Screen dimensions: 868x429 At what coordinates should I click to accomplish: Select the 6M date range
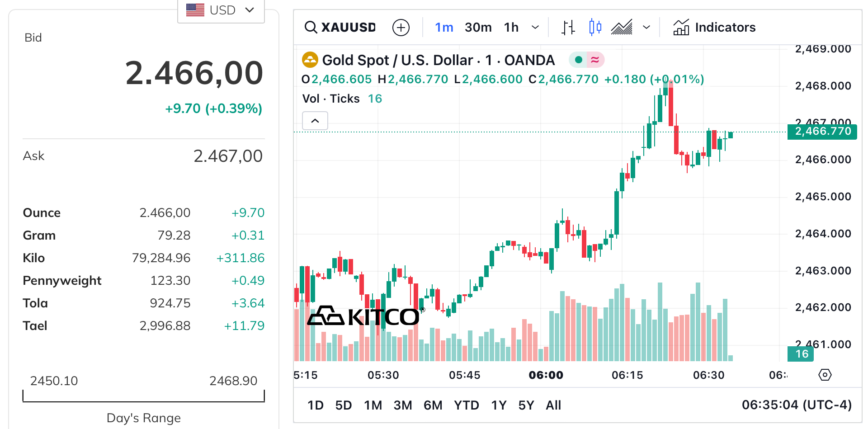[x=433, y=405]
